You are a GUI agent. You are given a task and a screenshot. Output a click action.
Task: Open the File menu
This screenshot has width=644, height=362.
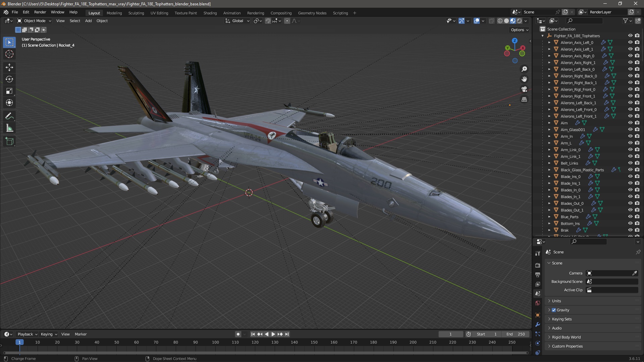pos(15,12)
